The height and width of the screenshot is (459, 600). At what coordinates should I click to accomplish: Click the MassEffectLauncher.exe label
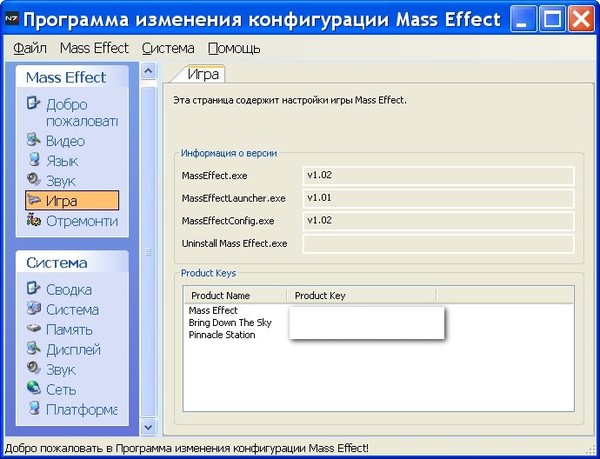click(x=233, y=199)
